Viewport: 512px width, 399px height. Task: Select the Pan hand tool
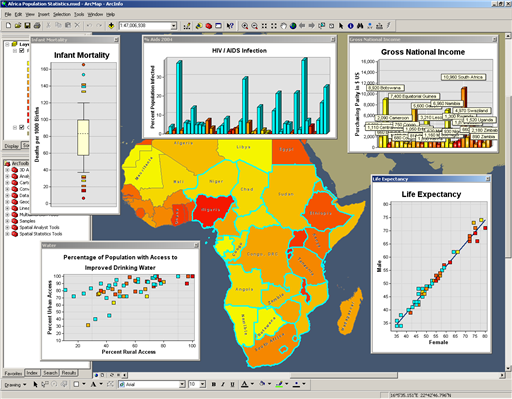coord(283,26)
